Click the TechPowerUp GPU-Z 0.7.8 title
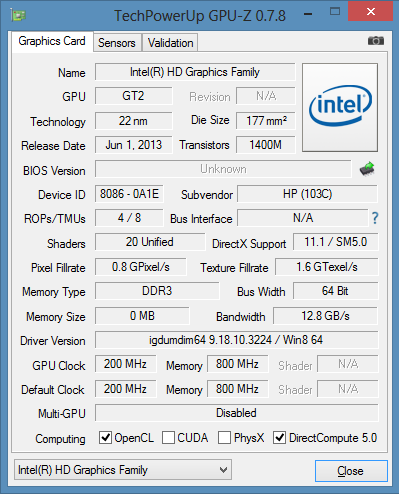The height and width of the screenshot is (494, 399). [x=200, y=16]
